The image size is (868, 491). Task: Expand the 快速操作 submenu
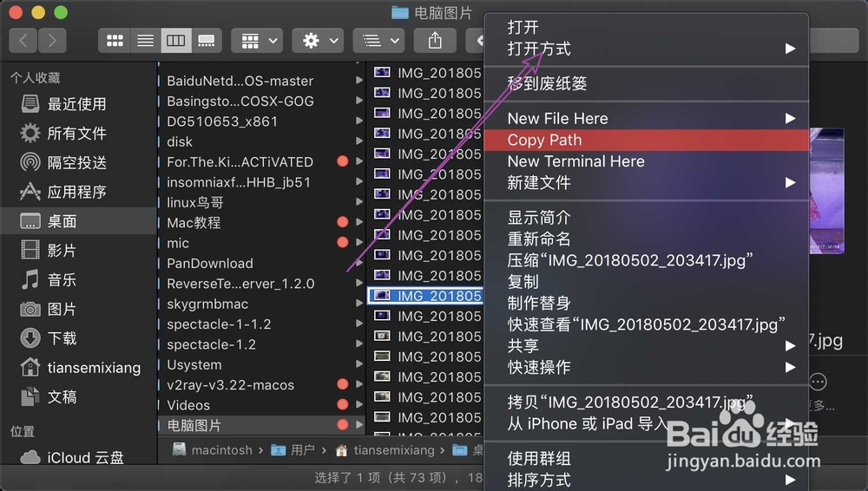pyautogui.click(x=646, y=368)
